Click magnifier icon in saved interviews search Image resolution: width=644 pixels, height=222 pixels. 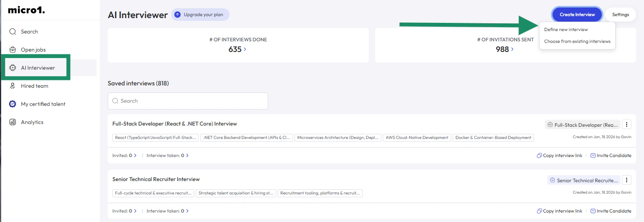pos(115,101)
